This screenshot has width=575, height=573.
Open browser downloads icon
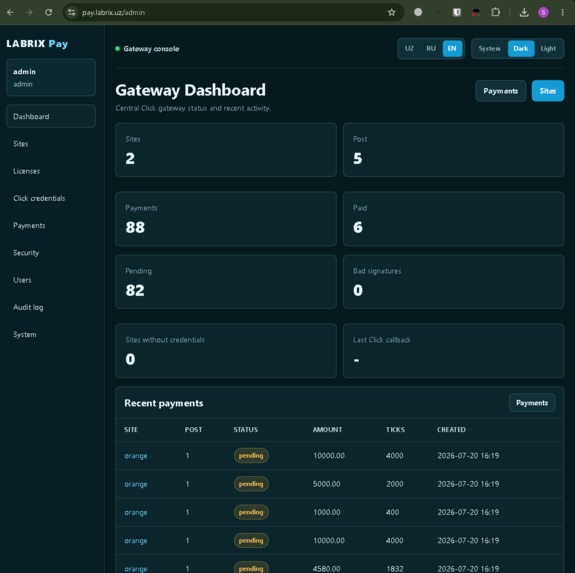click(x=524, y=12)
